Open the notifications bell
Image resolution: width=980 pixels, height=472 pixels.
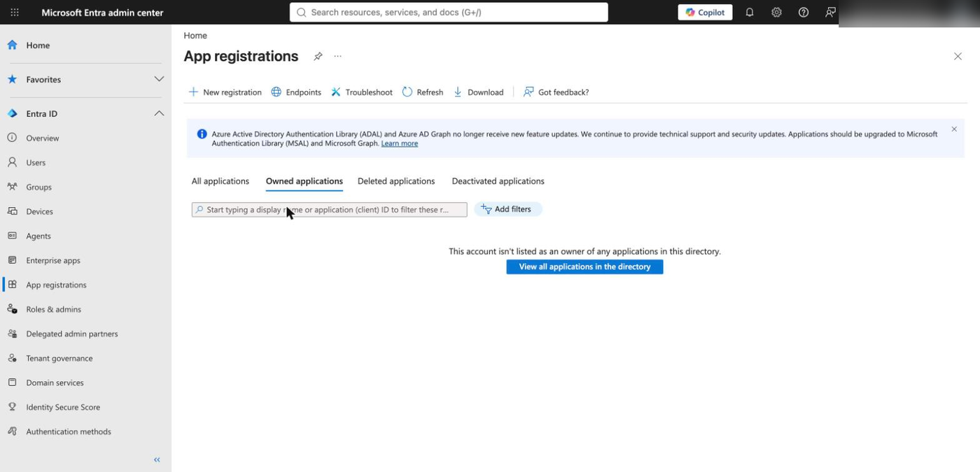(750, 13)
